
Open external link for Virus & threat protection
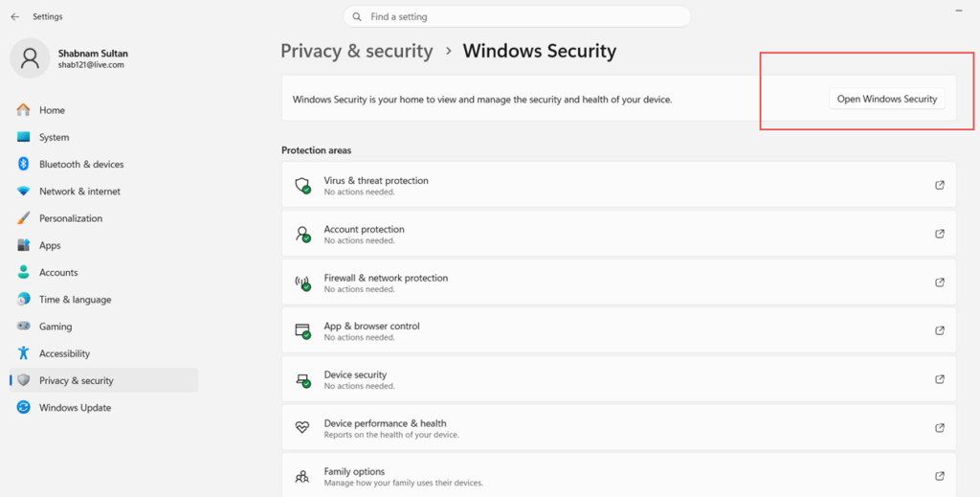940,185
